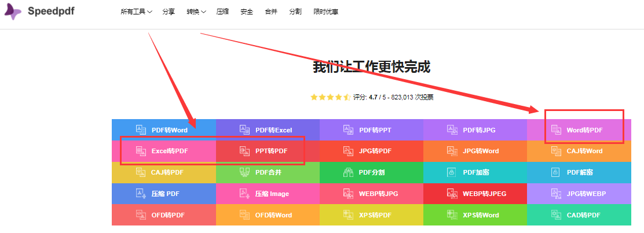Click the CAJ转PDF tile icon
644x233 pixels.
(x=141, y=172)
